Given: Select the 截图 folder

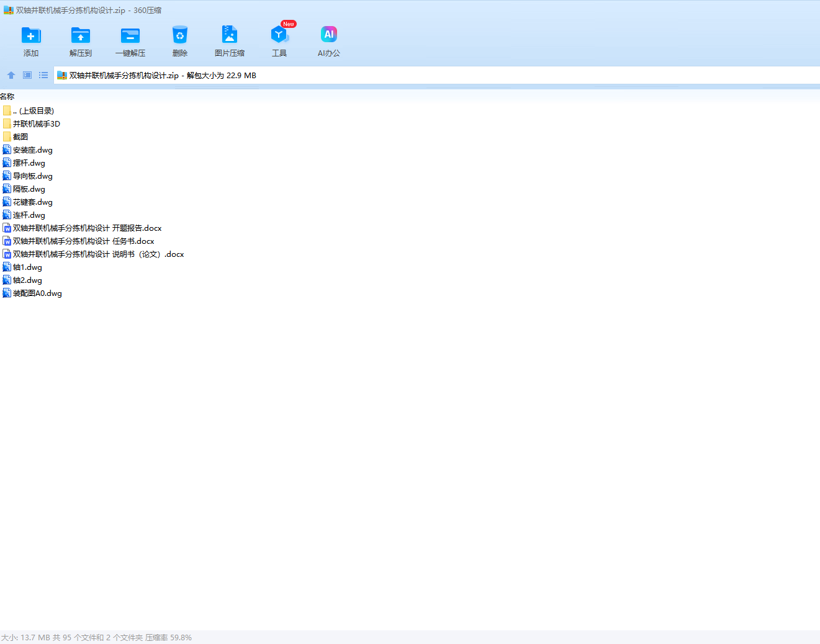Looking at the screenshot, I should (16, 136).
